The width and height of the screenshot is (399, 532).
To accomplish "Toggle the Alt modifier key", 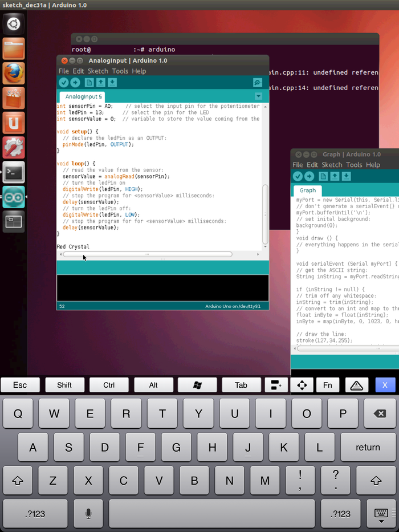I will (153, 385).
